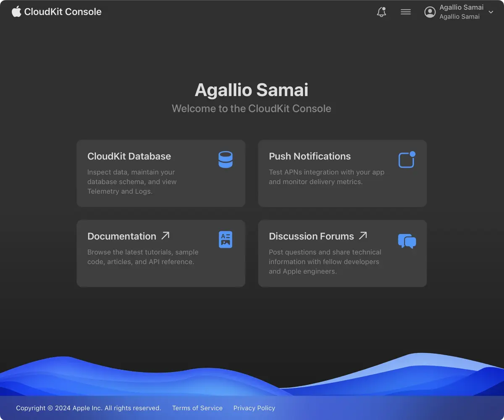This screenshot has width=504, height=420.
Task: Open the notifications bell
Action: click(381, 12)
